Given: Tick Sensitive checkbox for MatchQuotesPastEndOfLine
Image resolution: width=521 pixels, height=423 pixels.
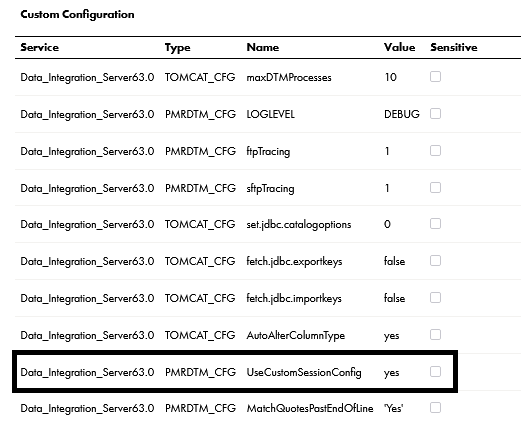Looking at the screenshot, I should [x=435, y=408].
